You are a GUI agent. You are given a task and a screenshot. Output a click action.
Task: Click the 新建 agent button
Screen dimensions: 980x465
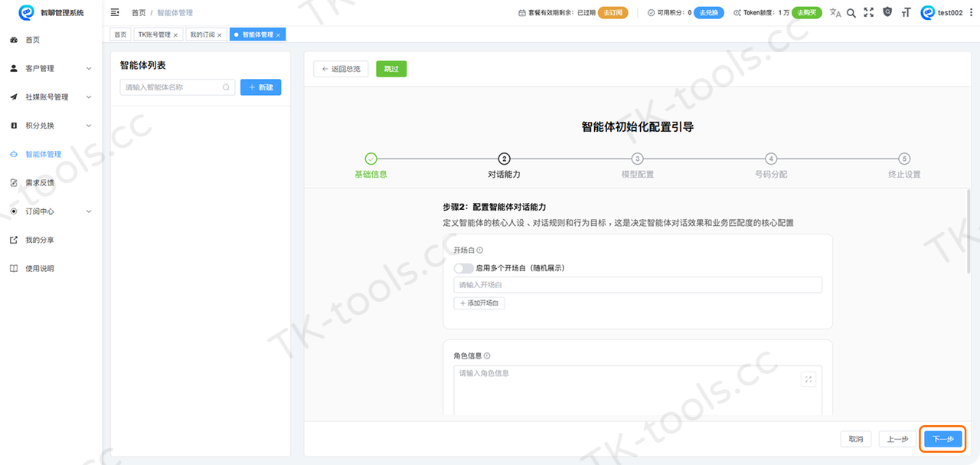point(260,87)
